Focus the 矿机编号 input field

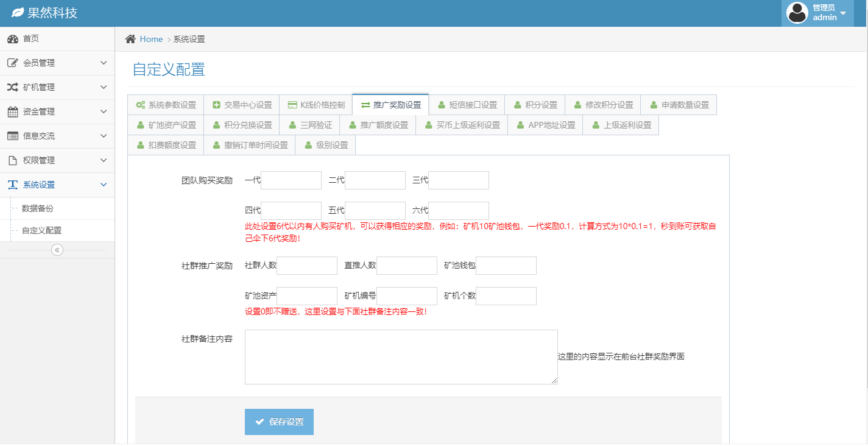(x=407, y=296)
